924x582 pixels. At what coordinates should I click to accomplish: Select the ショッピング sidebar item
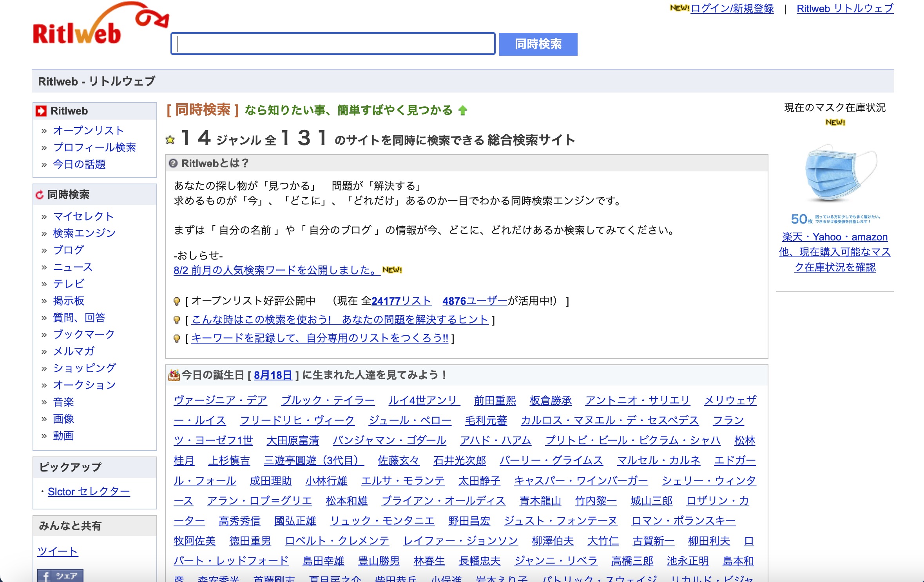[84, 368]
